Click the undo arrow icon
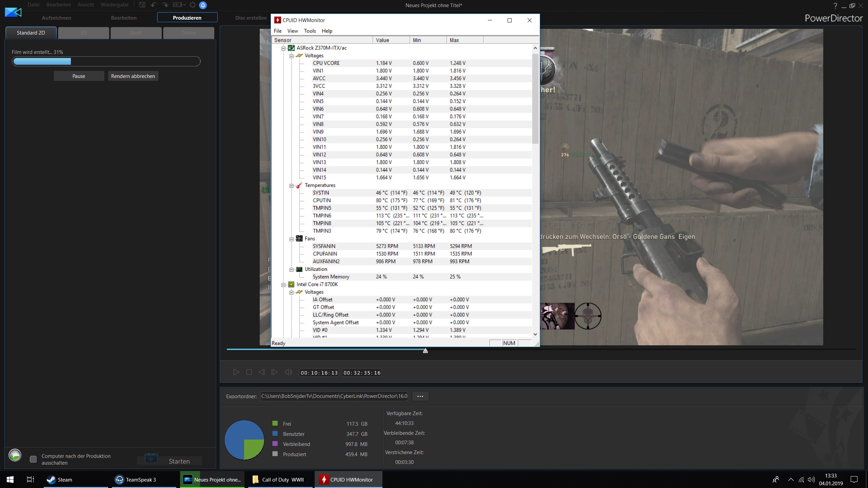The width and height of the screenshot is (868, 488). (154, 5)
